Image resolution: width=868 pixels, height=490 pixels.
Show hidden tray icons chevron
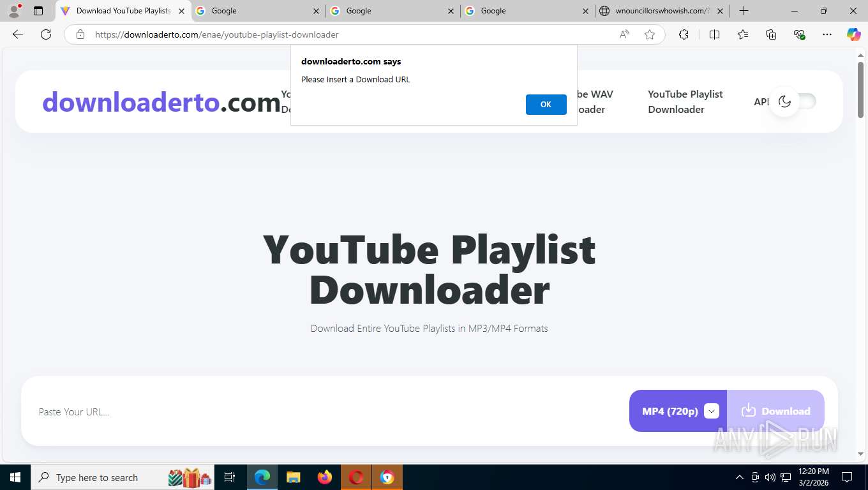[x=740, y=477]
